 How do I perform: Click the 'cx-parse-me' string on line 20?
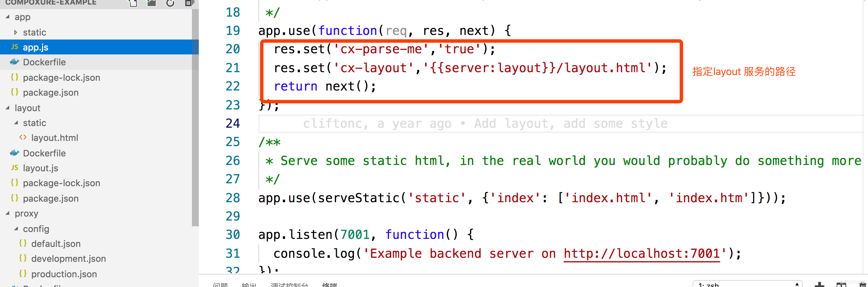[381, 49]
